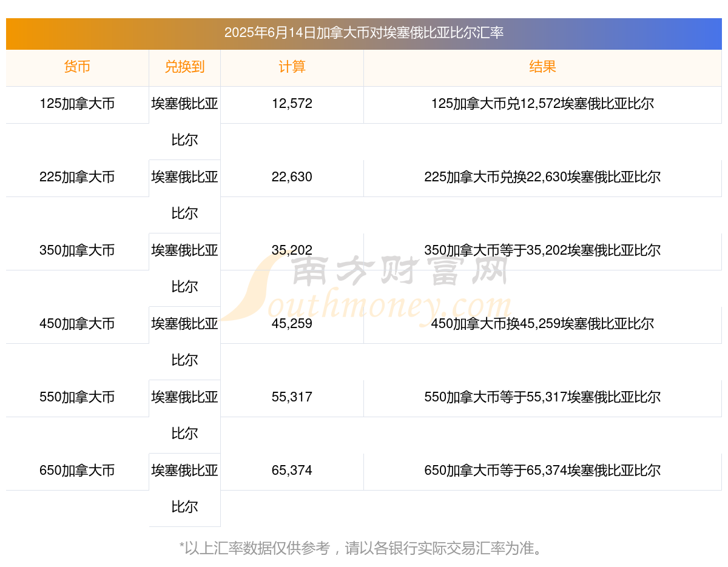Click the value 65,374 in 计算 column
This screenshot has width=728, height=567.
pos(292,471)
